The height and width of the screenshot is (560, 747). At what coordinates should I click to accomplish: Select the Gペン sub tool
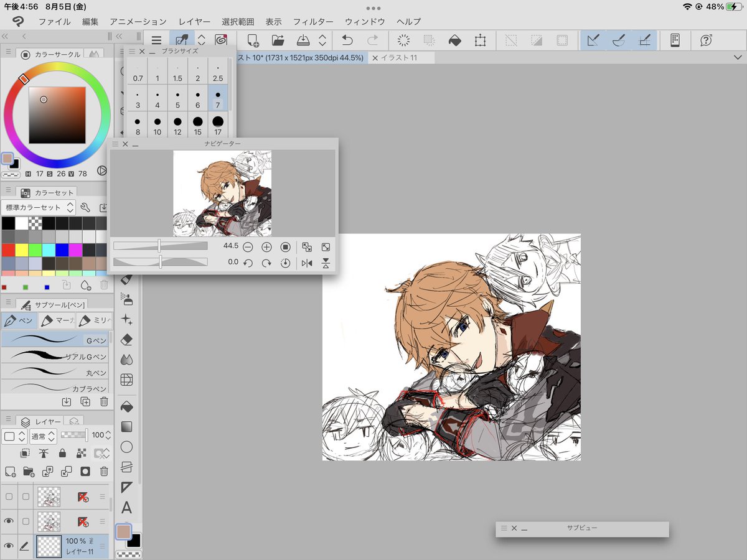click(x=55, y=340)
